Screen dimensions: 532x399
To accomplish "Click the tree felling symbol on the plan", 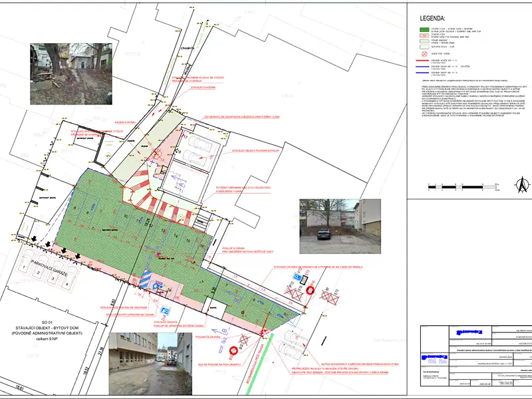I will (x=156, y=154).
